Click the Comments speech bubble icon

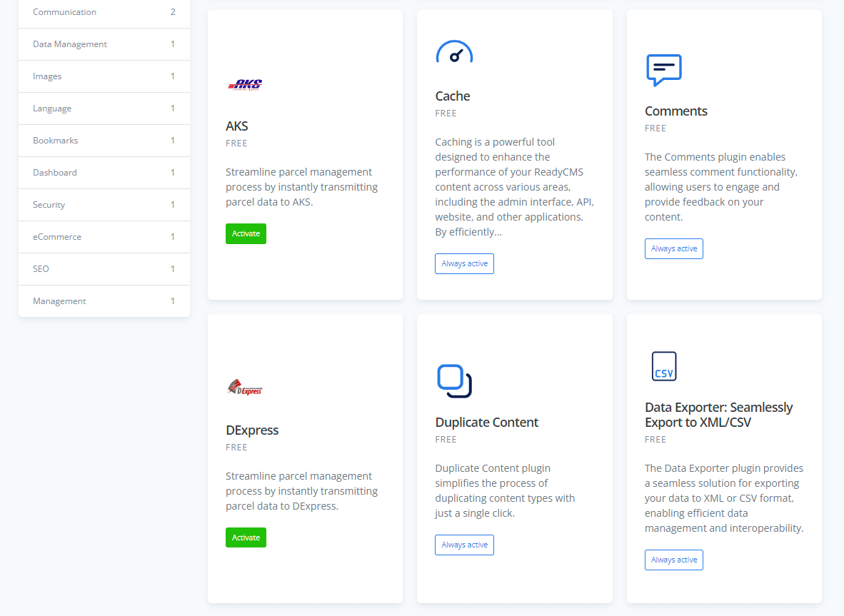[x=663, y=70]
